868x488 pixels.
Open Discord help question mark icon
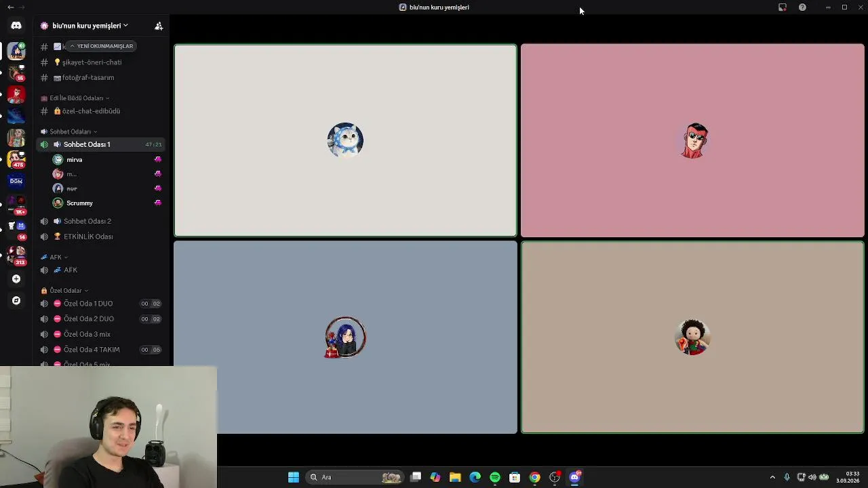tap(802, 7)
